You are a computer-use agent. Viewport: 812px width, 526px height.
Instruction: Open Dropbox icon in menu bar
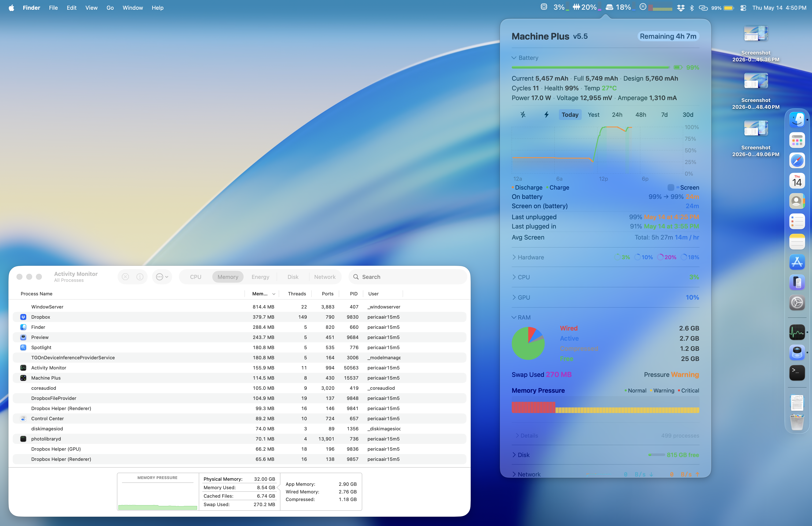681,7
